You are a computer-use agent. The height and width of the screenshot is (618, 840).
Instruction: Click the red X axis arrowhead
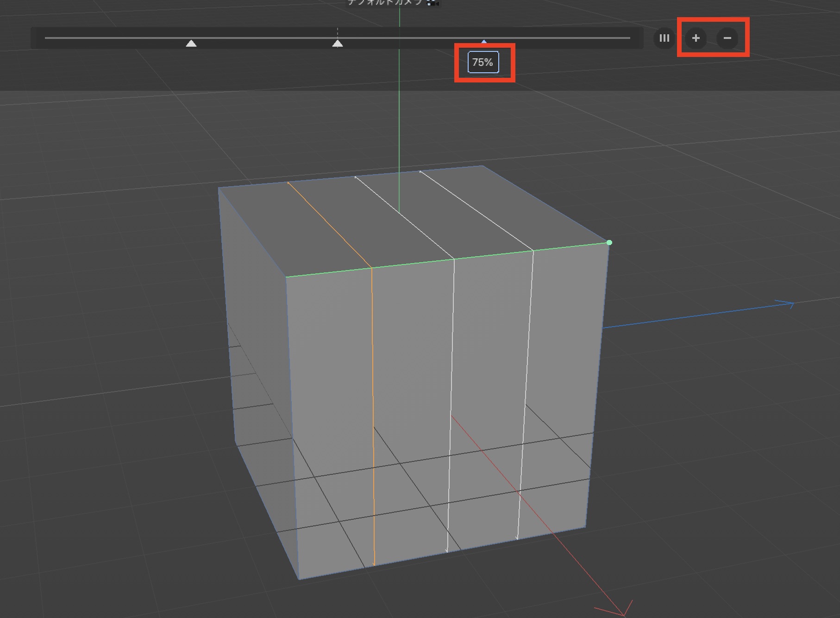click(x=623, y=609)
